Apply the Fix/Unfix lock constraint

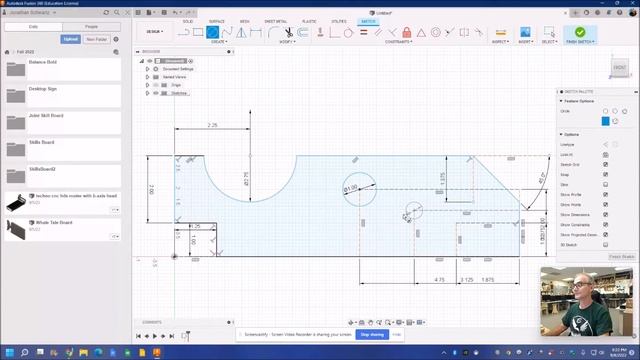(407, 32)
